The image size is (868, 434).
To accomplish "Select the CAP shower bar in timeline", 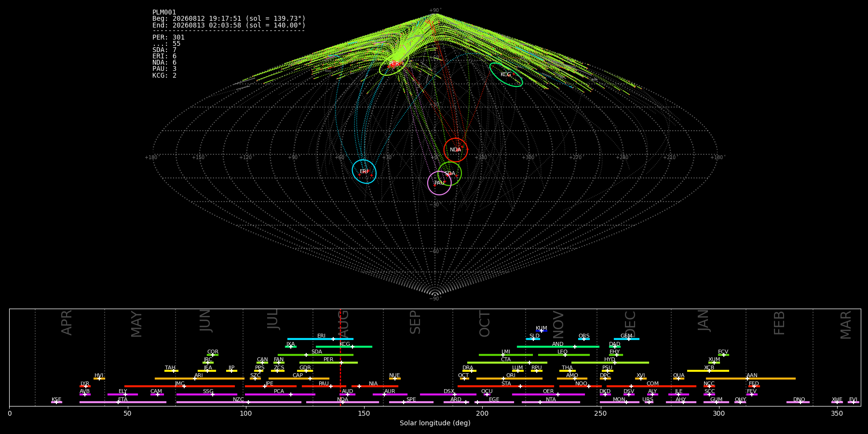I will point(299,379).
